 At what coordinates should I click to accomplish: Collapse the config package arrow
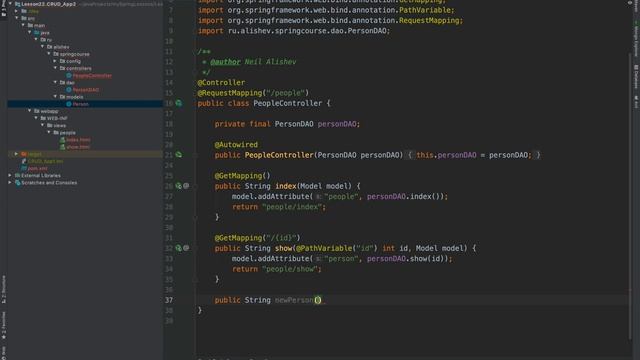coord(56,61)
